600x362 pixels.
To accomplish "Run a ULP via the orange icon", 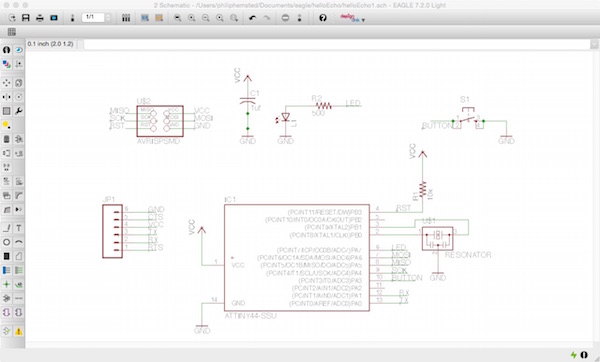I will click(x=159, y=18).
